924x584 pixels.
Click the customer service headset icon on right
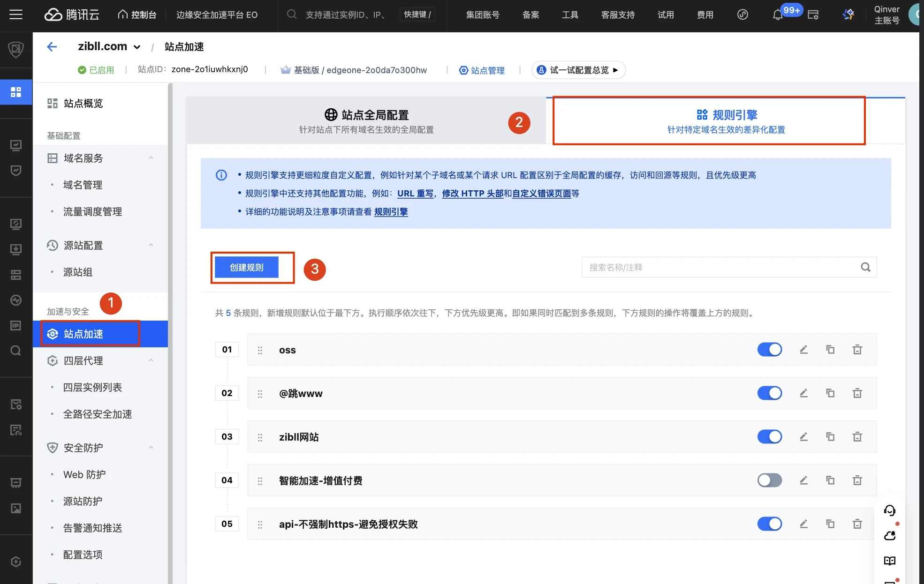pyautogui.click(x=889, y=510)
